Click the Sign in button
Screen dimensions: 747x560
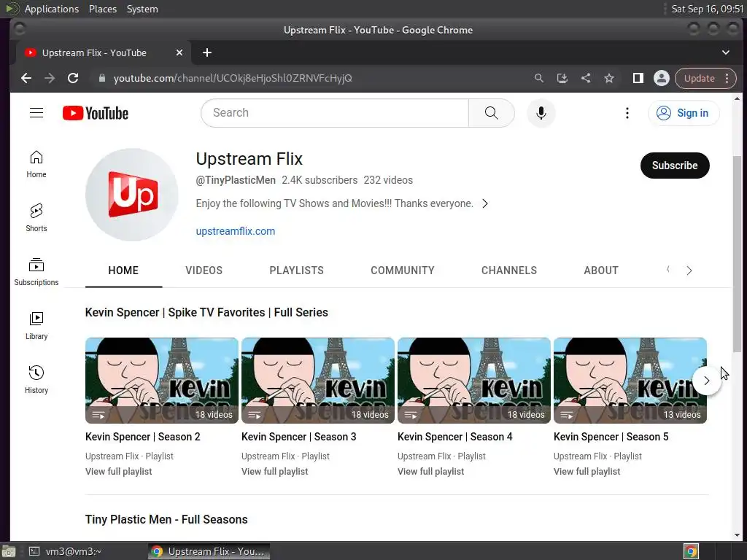[683, 113]
